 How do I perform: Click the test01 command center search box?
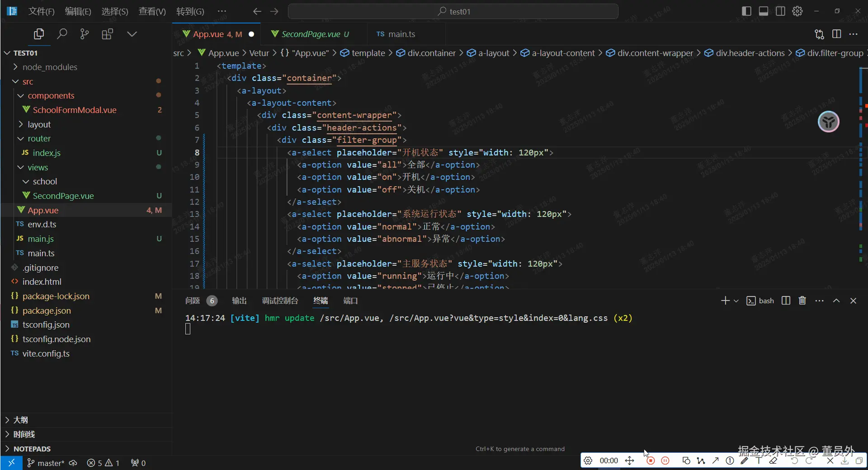coord(453,11)
